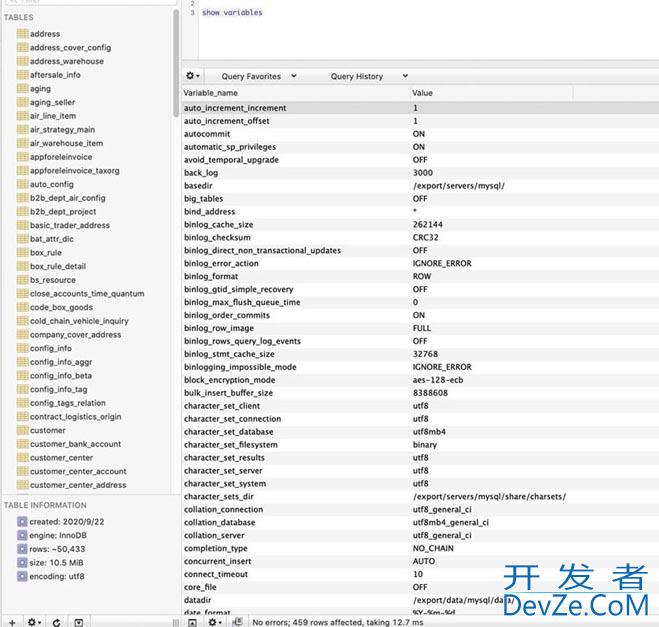659x627 pixels.
Task: Select the customer_bank_account table
Action: pyautogui.click(x=75, y=444)
